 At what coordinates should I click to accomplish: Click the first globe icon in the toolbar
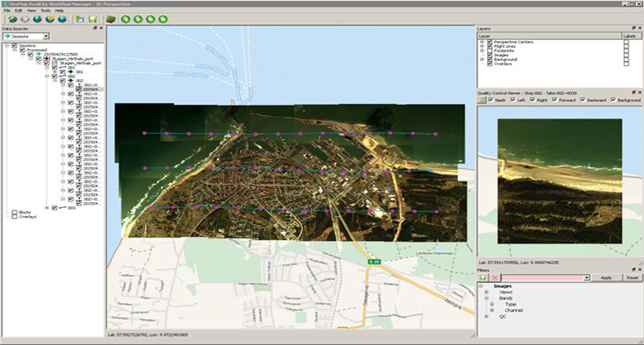pyautogui.click(x=12, y=19)
